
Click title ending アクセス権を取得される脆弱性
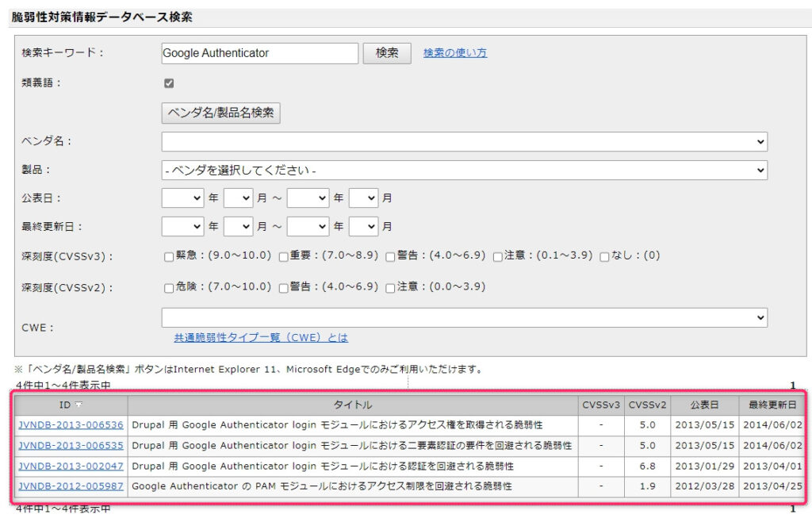[337, 425]
